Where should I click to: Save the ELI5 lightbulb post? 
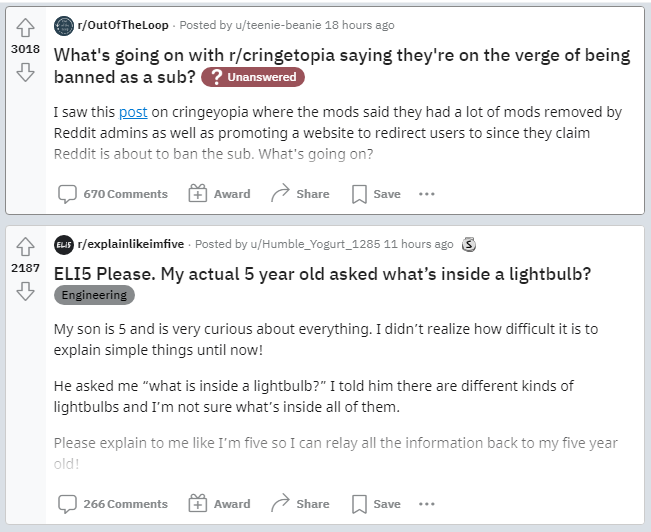(x=376, y=504)
